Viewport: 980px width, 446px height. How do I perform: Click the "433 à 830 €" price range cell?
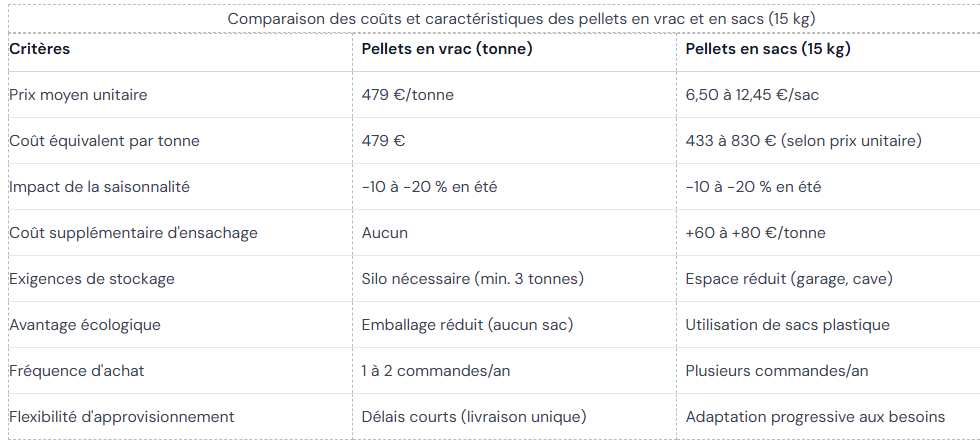[x=803, y=141]
